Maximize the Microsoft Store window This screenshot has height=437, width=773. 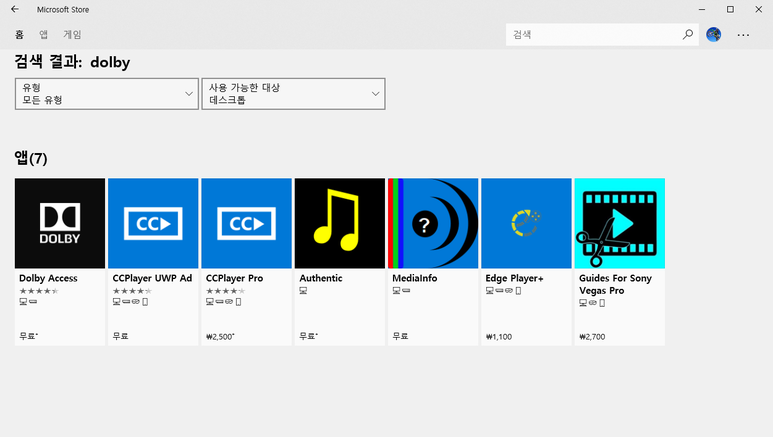tap(730, 9)
